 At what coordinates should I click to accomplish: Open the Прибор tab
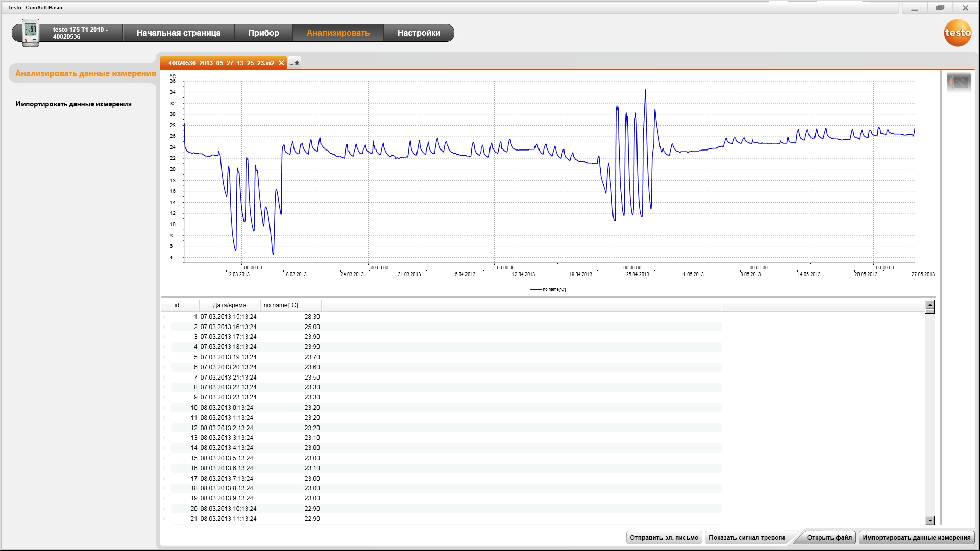263,33
